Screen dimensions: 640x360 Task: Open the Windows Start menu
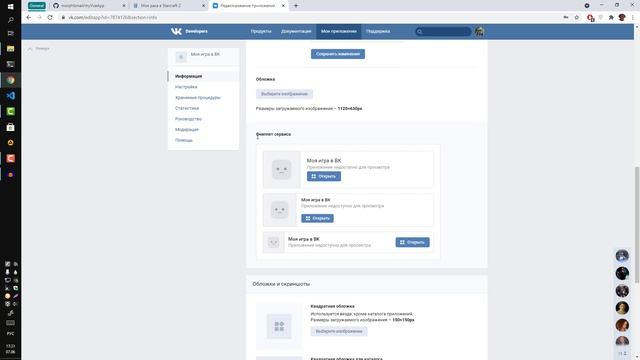(x=11, y=6)
